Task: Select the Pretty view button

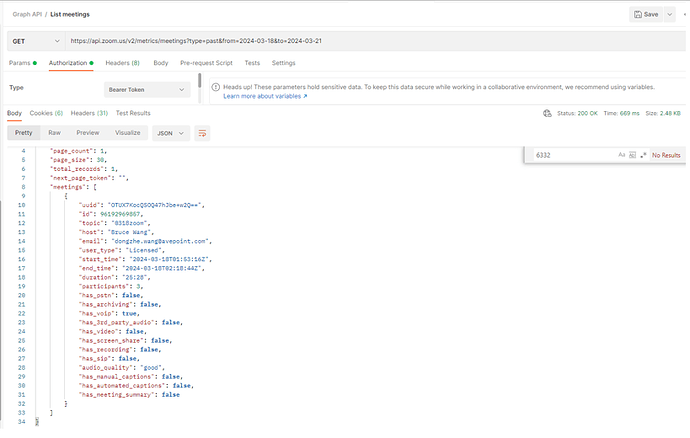Action: pos(23,133)
